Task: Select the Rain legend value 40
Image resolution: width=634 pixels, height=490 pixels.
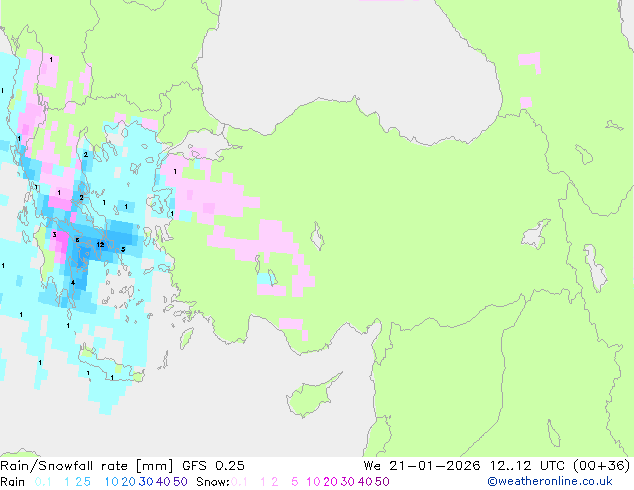Action: [x=163, y=482]
